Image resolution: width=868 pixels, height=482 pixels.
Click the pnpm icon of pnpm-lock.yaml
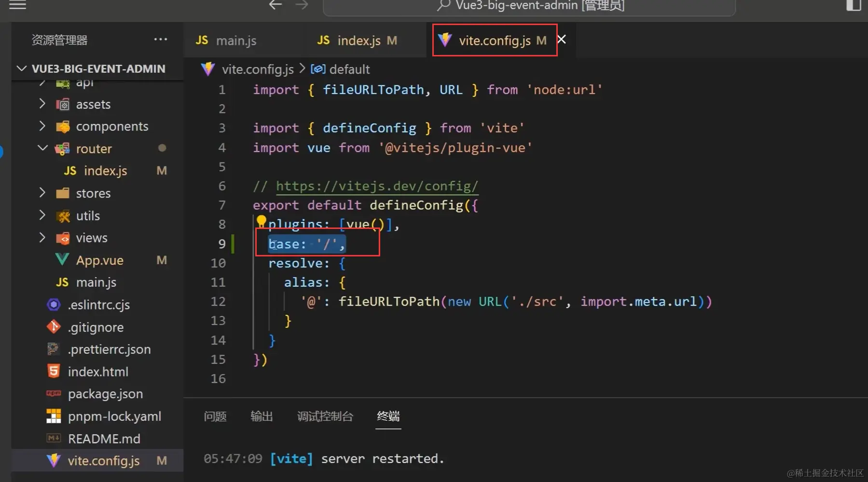tap(54, 416)
